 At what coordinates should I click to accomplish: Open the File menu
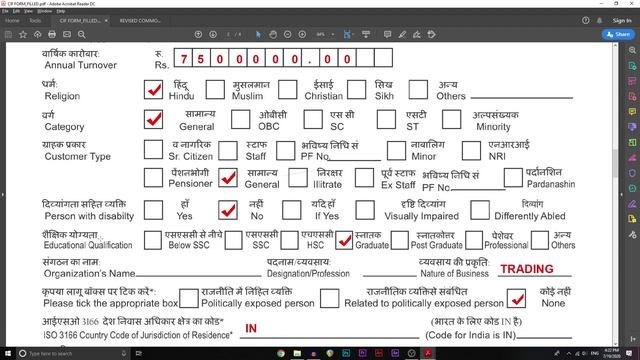point(5,11)
